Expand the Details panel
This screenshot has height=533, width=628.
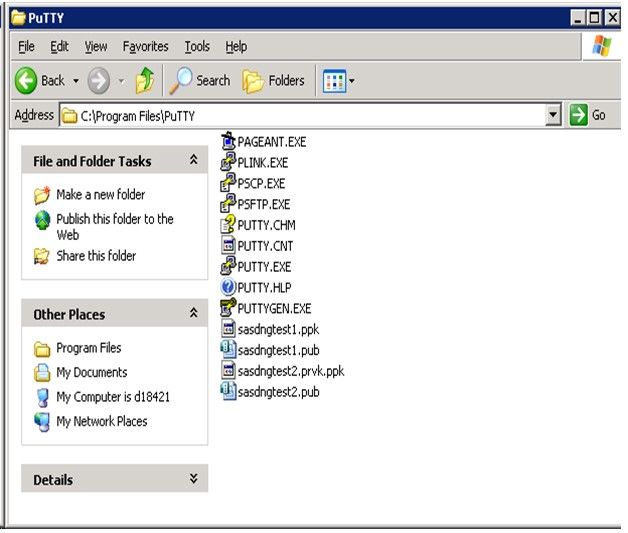194,478
